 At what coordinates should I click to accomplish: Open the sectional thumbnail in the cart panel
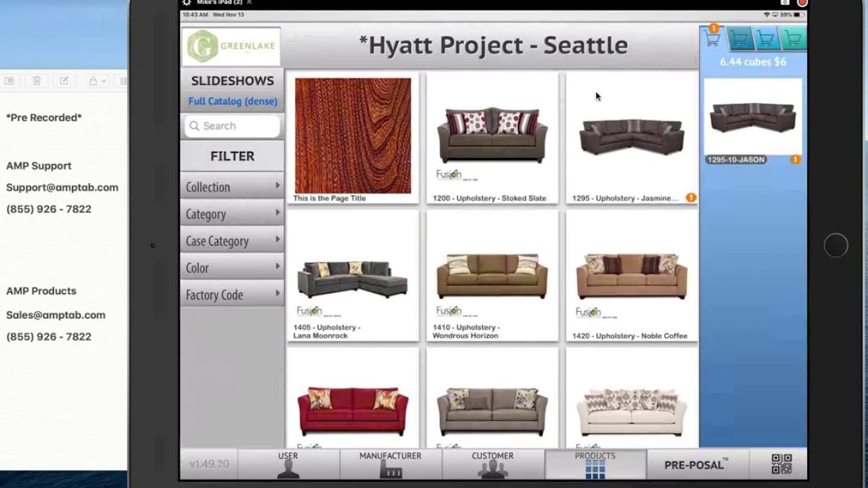(x=753, y=117)
